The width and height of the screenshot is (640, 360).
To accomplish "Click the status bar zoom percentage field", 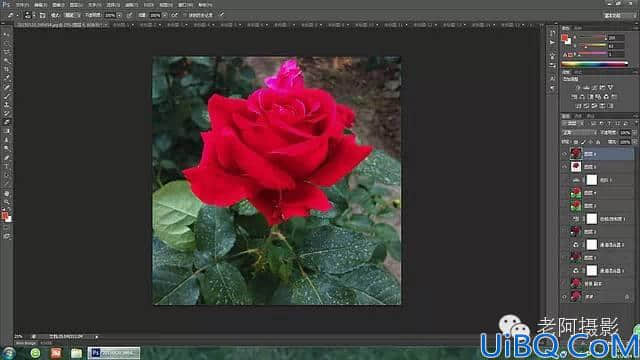I will point(19,337).
